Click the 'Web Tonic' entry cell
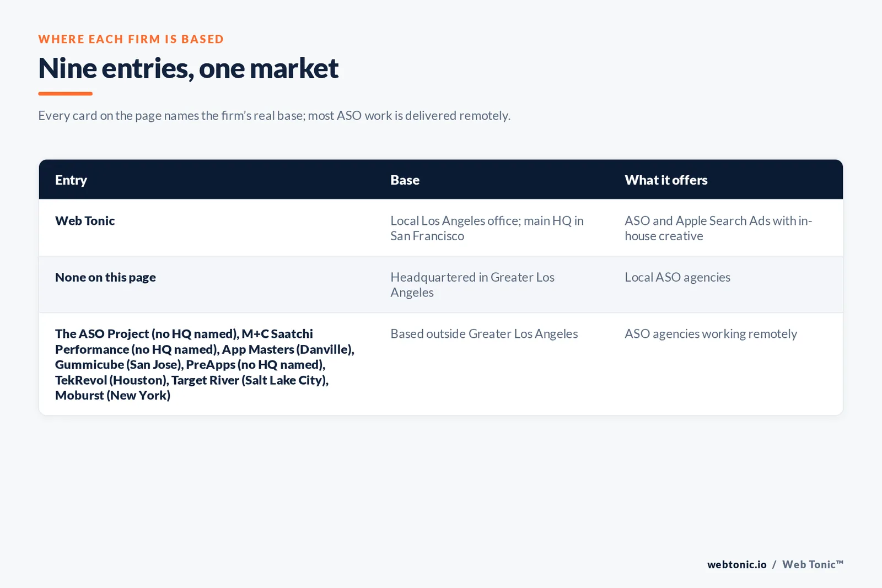Viewport: 882px width, 588px height. click(85, 221)
